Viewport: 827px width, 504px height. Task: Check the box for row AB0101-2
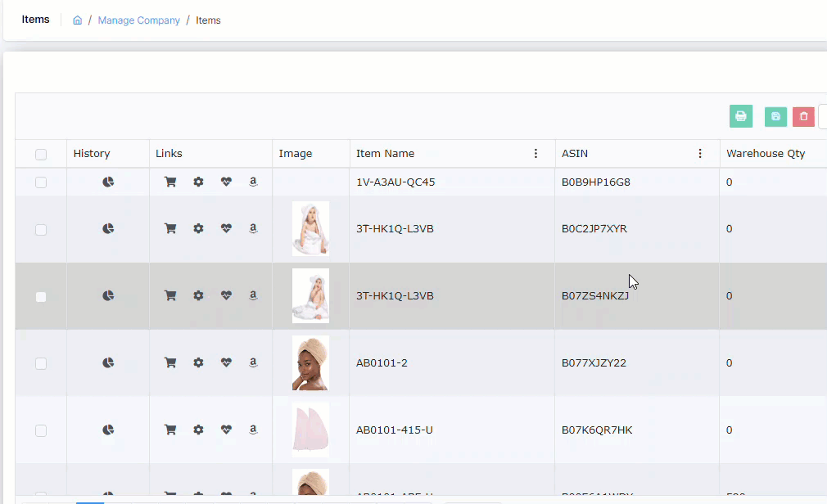point(41,364)
